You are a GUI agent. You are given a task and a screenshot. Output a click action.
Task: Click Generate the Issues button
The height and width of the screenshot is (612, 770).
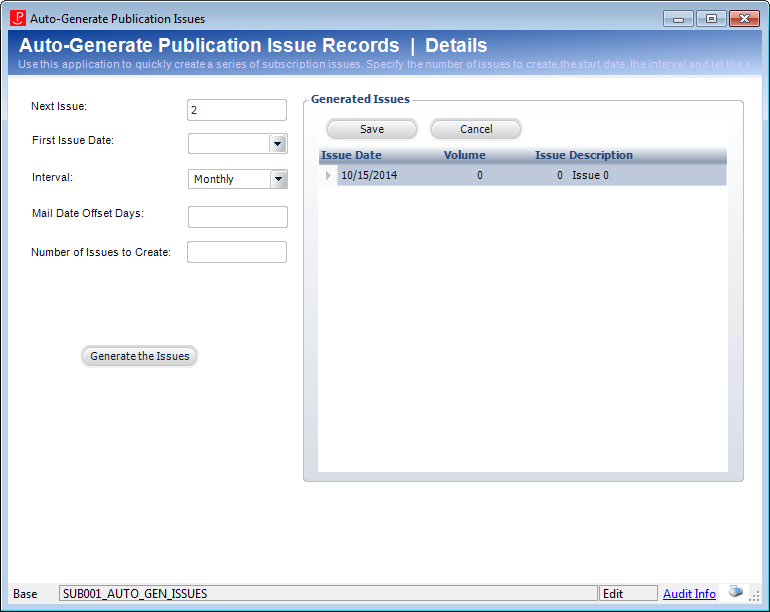139,356
